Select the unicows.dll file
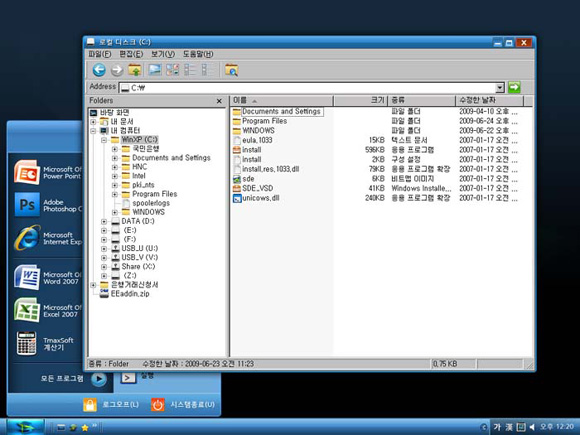This screenshot has width=580, height=435. [261, 198]
